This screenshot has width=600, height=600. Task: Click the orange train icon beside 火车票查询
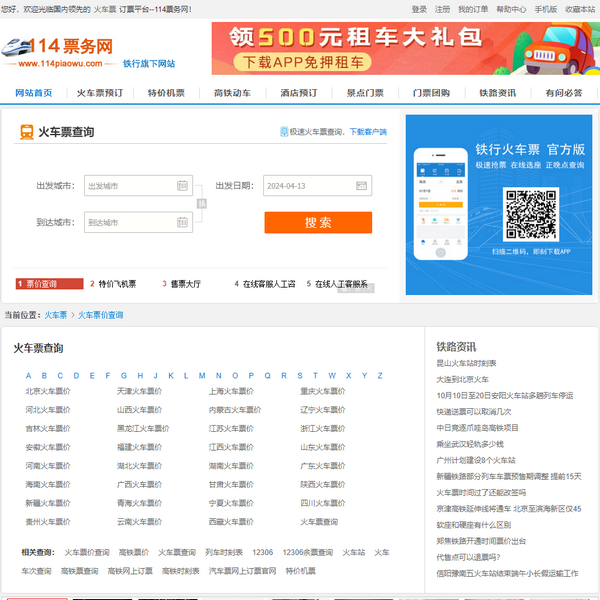(24, 131)
